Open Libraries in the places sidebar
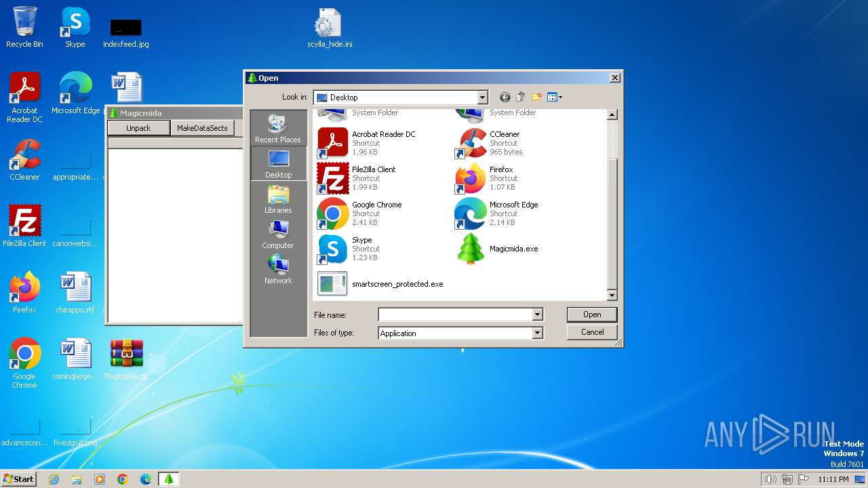Screen dimensions: 868x488 click(278, 199)
